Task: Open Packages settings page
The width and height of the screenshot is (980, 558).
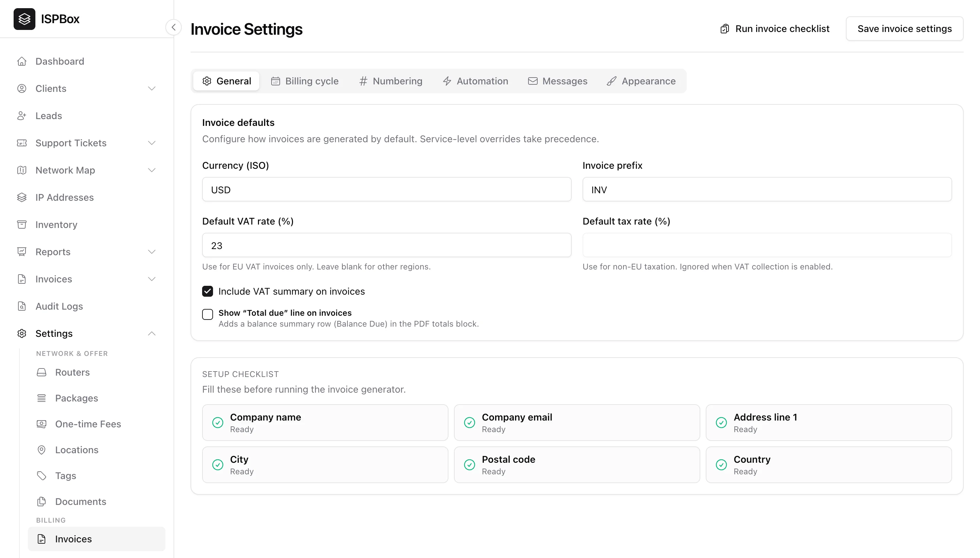Action: point(97,398)
